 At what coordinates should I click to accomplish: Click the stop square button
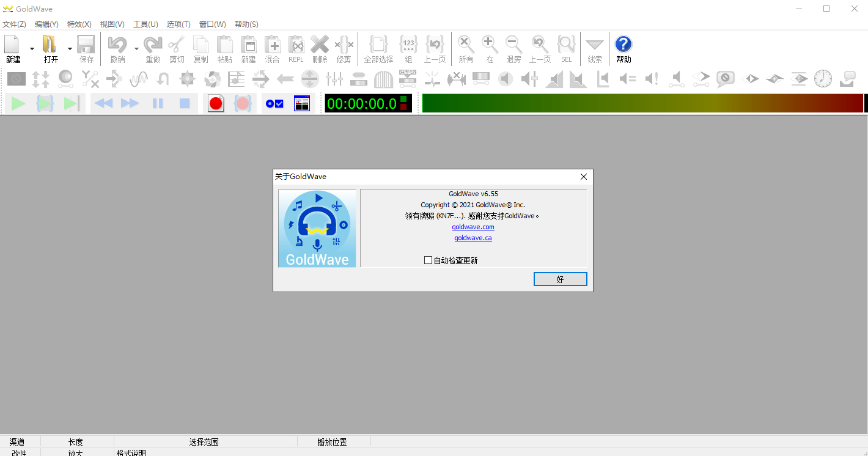click(185, 103)
